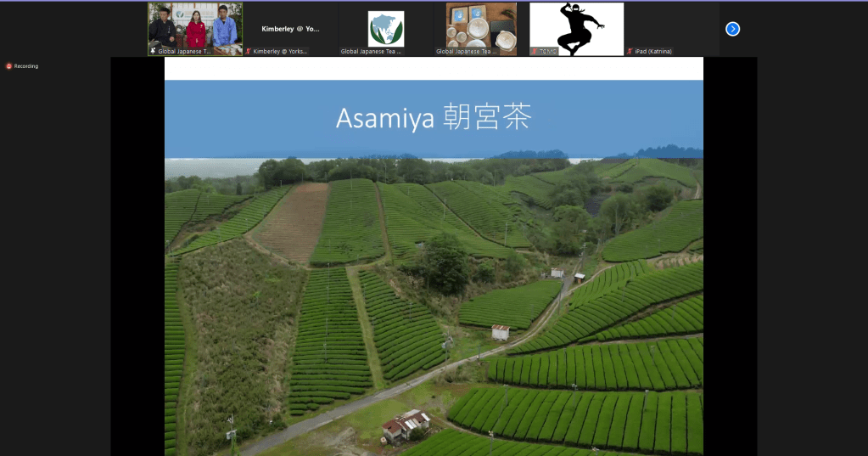Click the blue next-participants arrow
Image resolution: width=868 pixels, height=456 pixels.
733,29
